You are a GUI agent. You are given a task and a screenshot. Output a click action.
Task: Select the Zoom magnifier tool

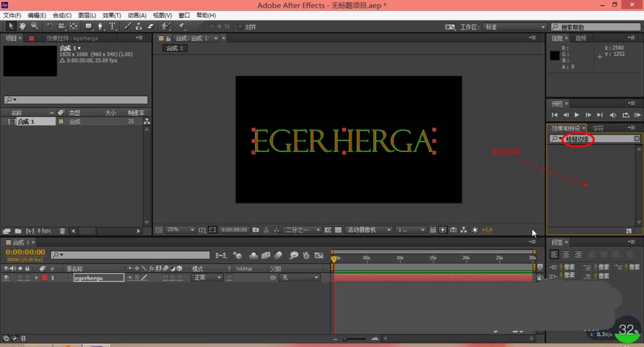[35, 26]
